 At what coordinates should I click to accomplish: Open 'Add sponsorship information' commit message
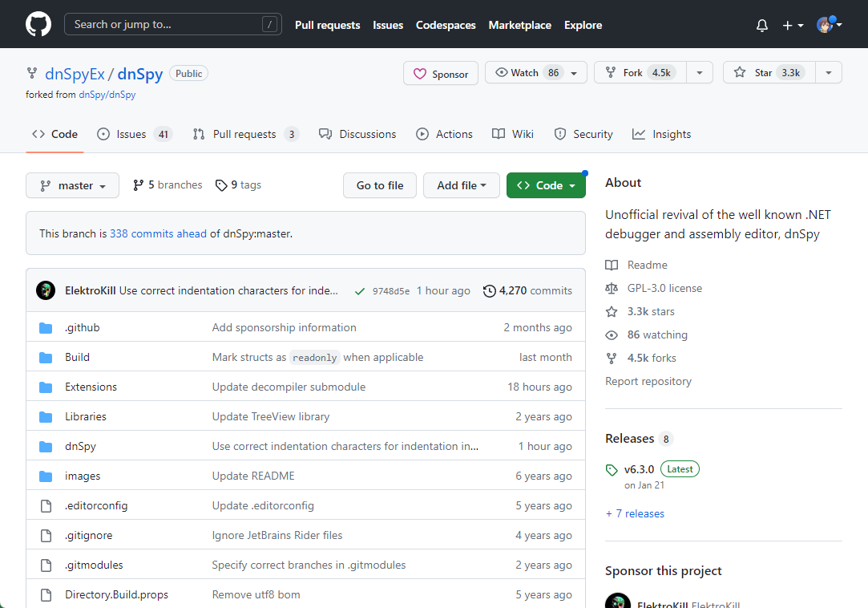tap(284, 327)
